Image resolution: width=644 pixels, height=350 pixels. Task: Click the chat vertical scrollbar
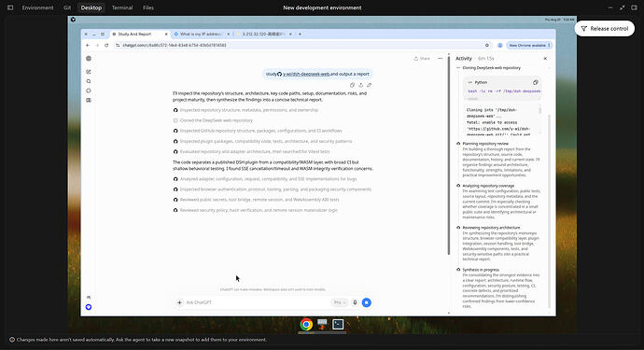pos(449,154)
